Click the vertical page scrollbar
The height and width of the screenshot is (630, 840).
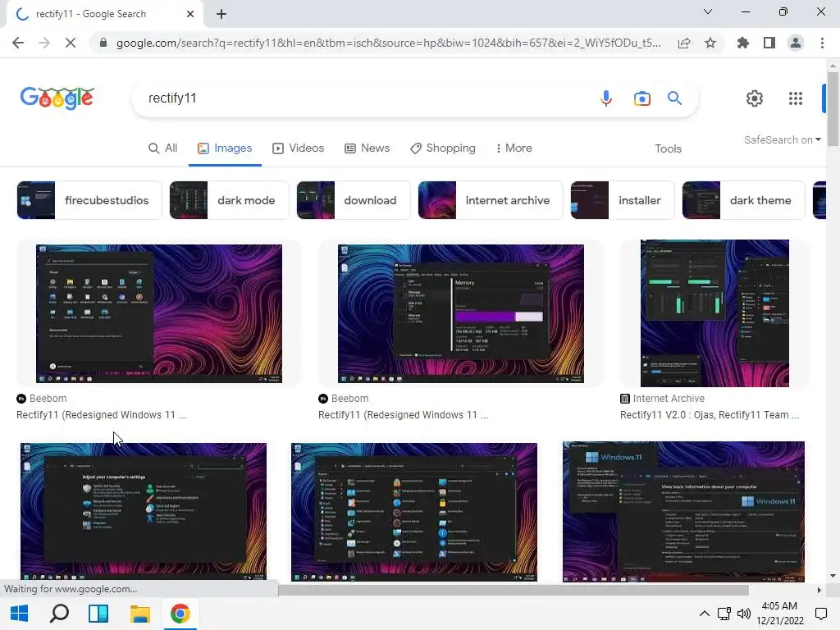coord(833,107)
